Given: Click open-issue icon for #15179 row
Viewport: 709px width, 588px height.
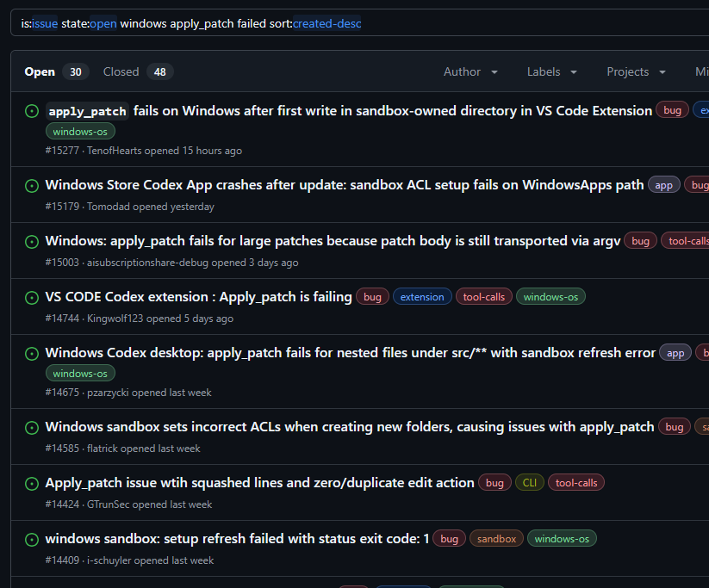Looking at the screenshot, I should pos(32,186).
